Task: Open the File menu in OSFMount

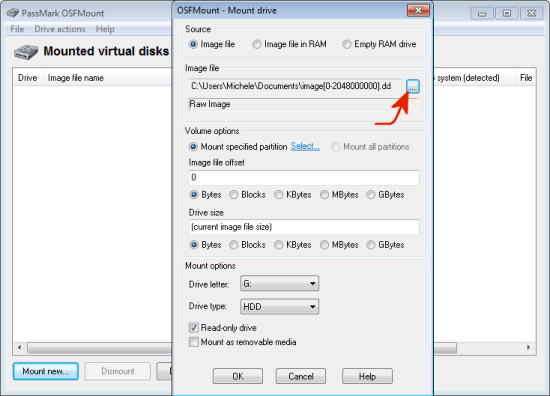Action: coord(17,29)
